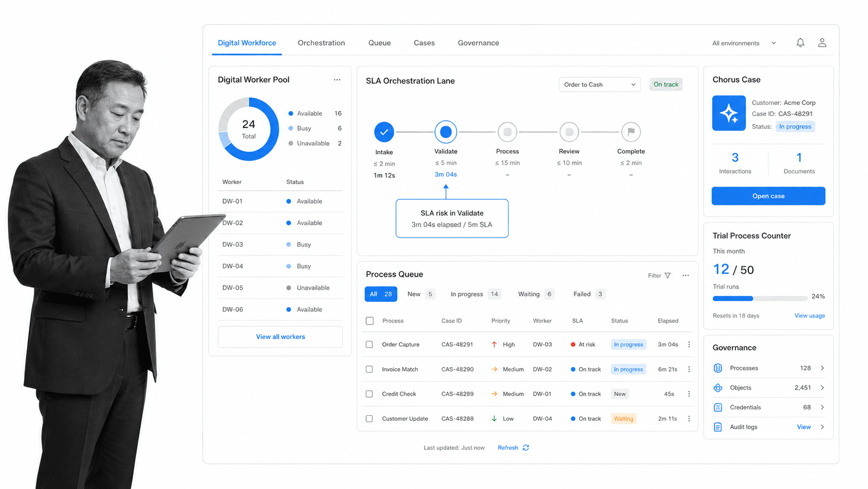Click the Governance Objects icon
868x489 pixels.
coord(718,388)
